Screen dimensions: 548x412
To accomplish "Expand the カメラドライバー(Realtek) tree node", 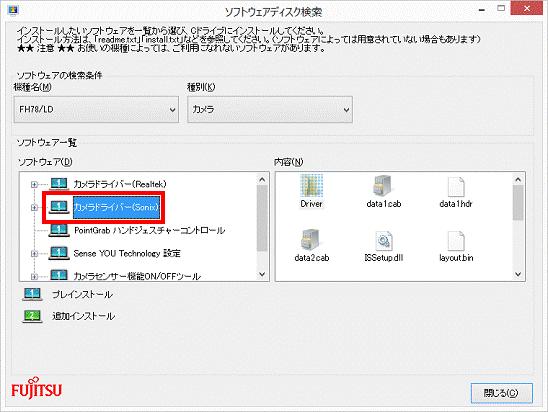I will 34,185.
